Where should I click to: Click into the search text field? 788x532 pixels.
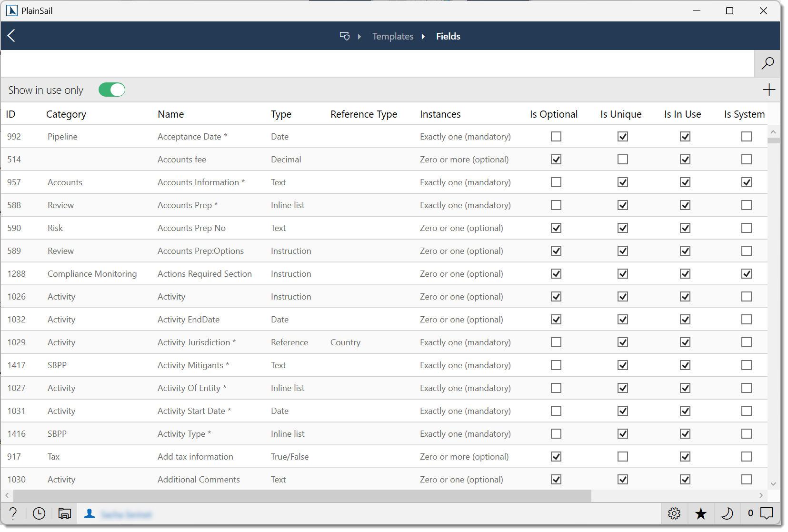[x=376, y=63]
